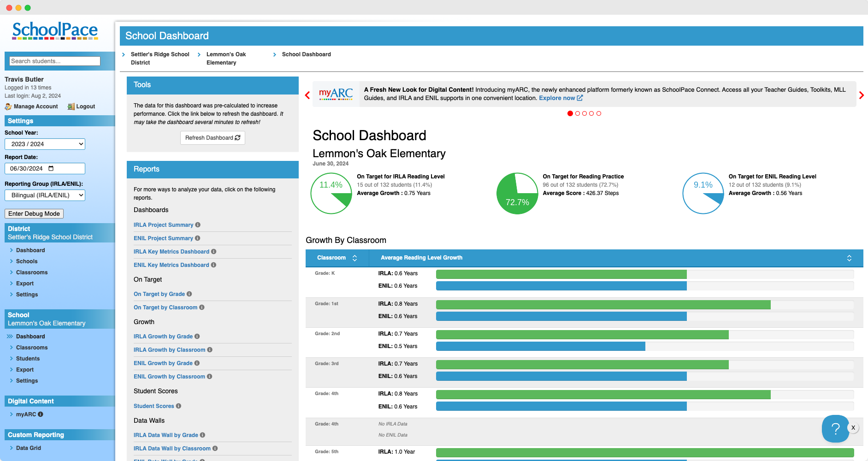Click Settler's Ridge School District breadcrumb
This screenshot has width=868, height=461.
[160, 59]
